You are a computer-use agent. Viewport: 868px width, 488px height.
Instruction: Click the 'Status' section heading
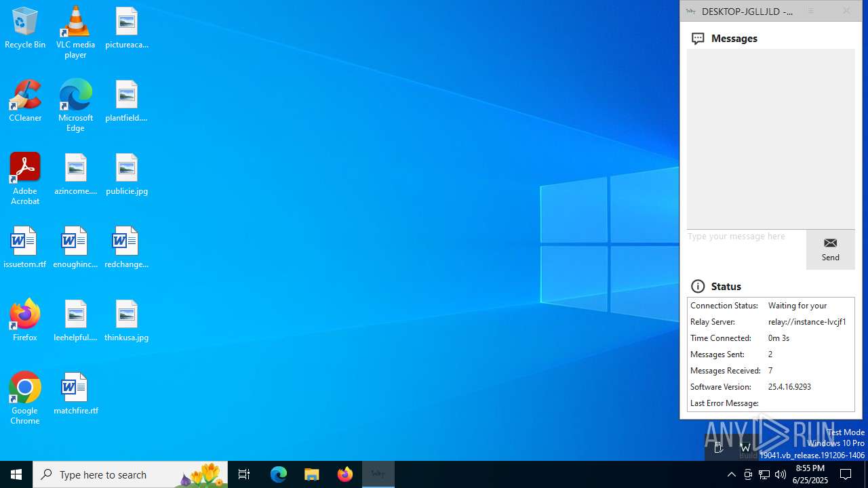(x=726, y=286)
